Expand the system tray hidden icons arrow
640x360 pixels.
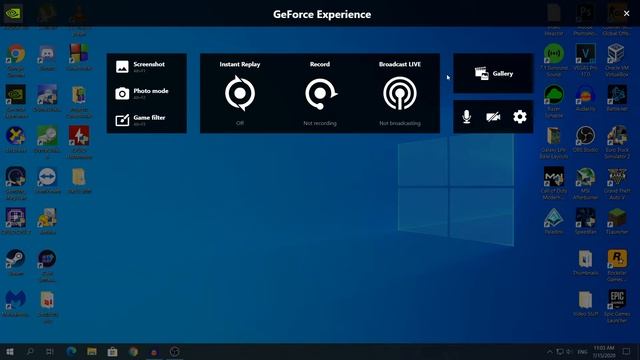click(549, 351)
